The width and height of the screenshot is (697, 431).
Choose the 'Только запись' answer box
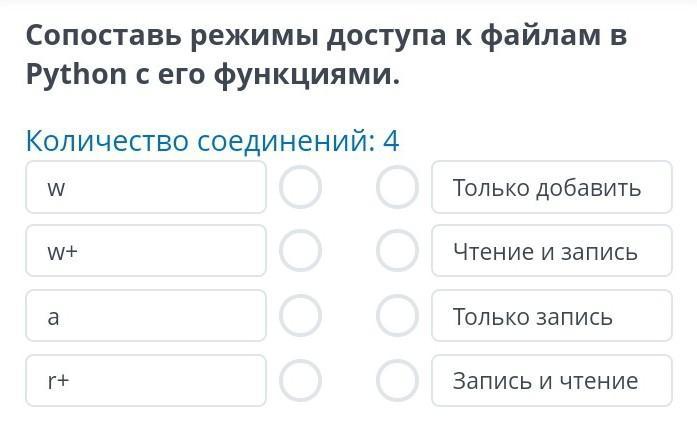coord(551,316)
